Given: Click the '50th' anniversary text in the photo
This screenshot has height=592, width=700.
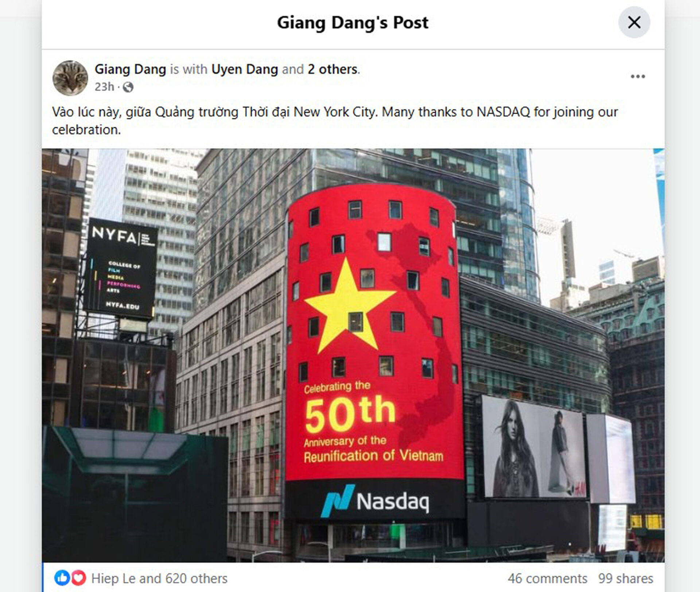Looking at the screenshot, I should [x=350, y=415].
